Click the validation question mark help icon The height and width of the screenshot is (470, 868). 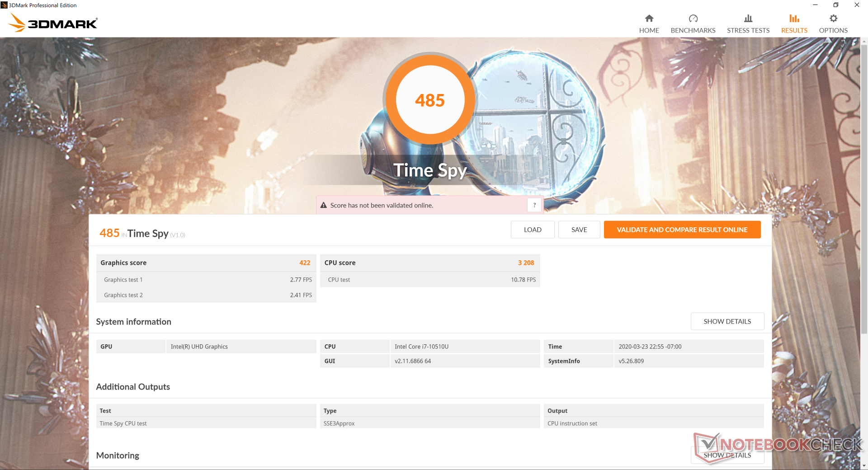tap(534, 205)
